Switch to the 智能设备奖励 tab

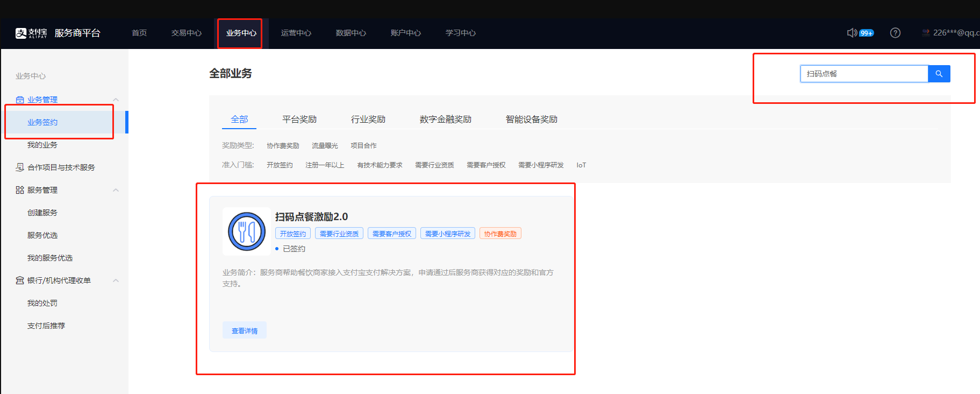click(x=532, y=119)
